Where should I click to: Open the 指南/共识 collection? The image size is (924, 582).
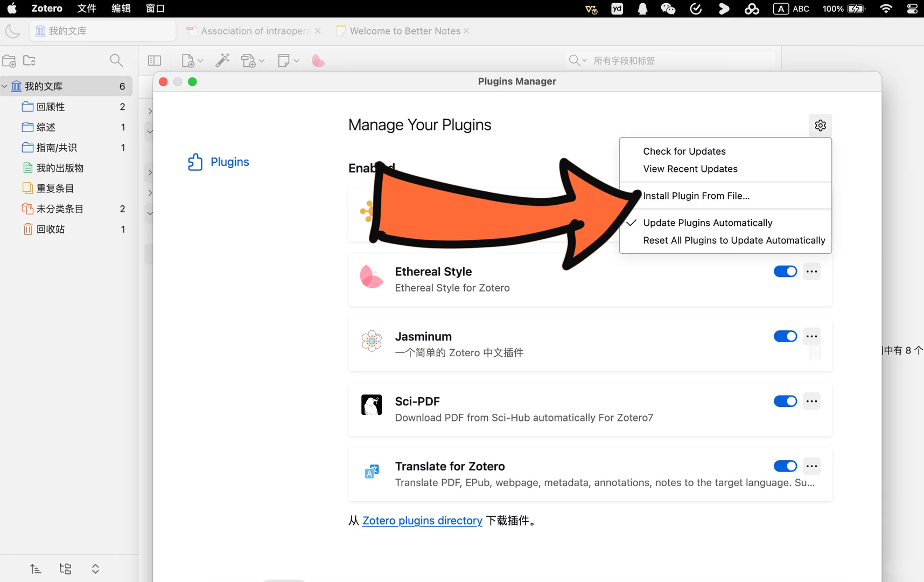[x=66, y=148]
